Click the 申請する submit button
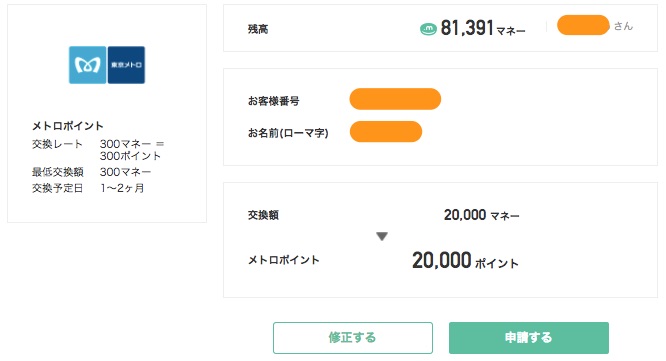The image size is (666, 361). pyautogui.click(x=529, y=338)
